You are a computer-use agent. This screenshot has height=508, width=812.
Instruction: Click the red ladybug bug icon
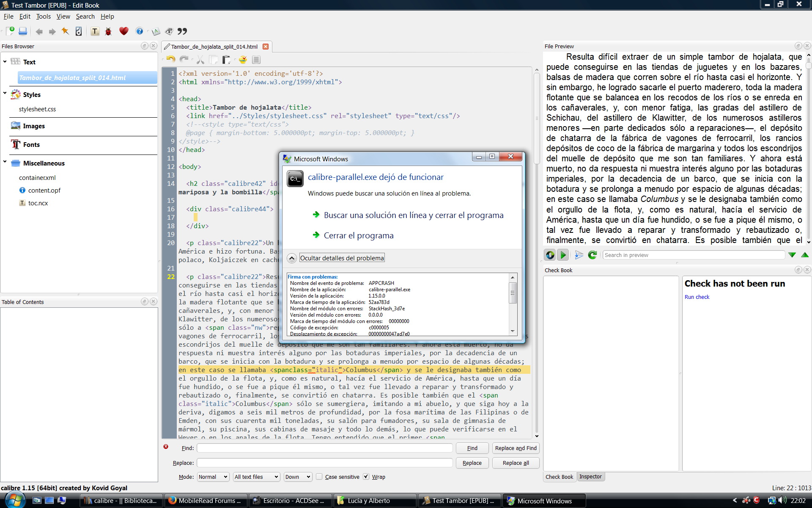pyautogui.click(x=108, y=31)
